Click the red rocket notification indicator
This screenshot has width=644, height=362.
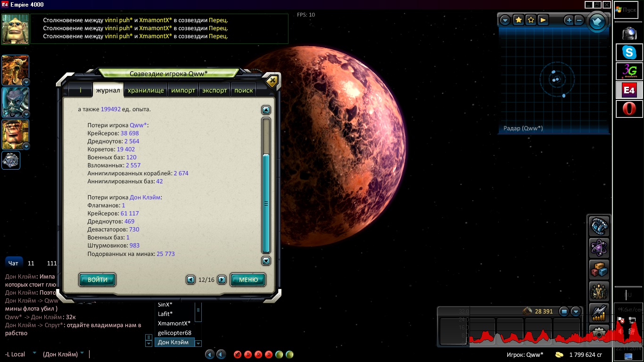click(x=238, y=354)
